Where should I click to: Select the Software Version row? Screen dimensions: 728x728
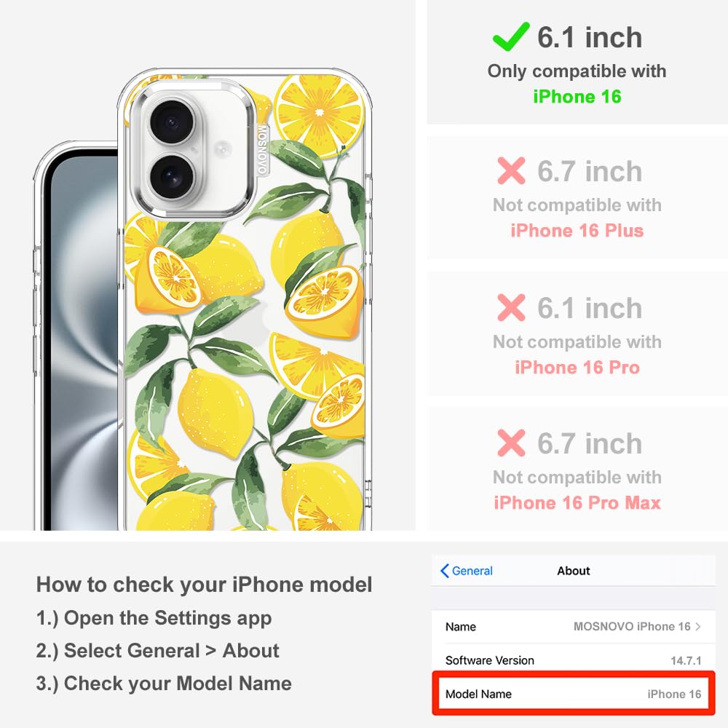click(x=574, y=660)
